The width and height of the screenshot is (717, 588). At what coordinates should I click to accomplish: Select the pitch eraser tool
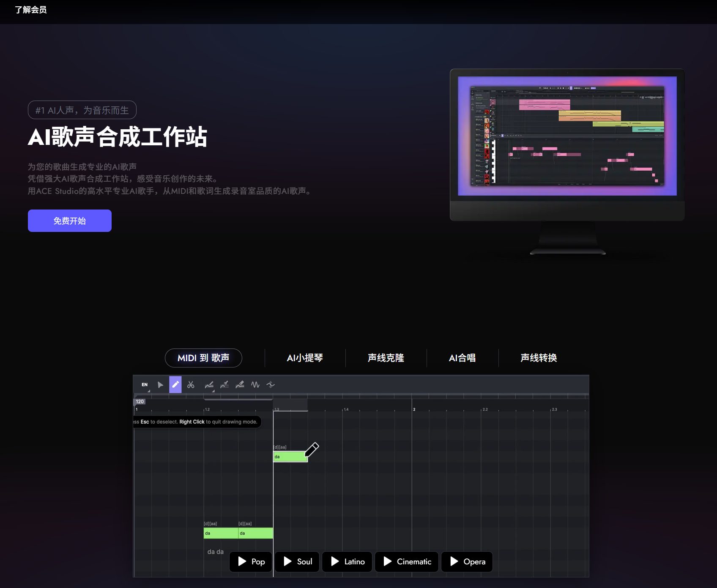click(x=240, y=385)
